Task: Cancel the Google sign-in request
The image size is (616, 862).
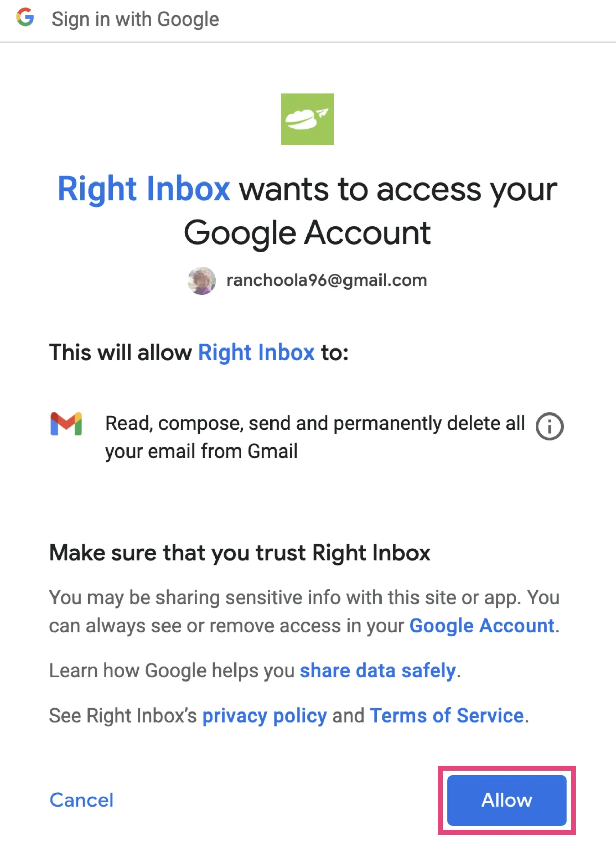Action: coord(81,800)
